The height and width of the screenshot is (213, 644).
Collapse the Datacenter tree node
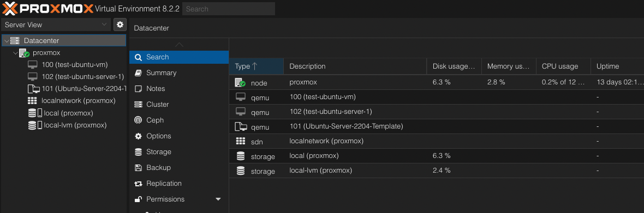click(6, 40)
